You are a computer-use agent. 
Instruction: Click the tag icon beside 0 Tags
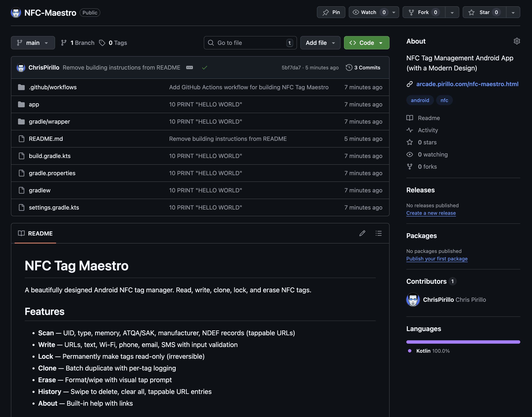pyautogui.click(x=102, y=43)
